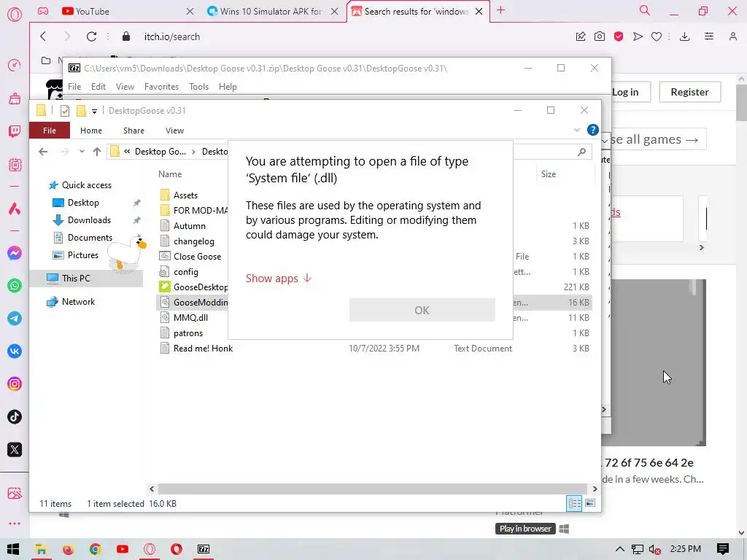Viewport: 747px width, 560px height.
Task: Open Explorer recent locations dropdown
Action: pos(82,152)
